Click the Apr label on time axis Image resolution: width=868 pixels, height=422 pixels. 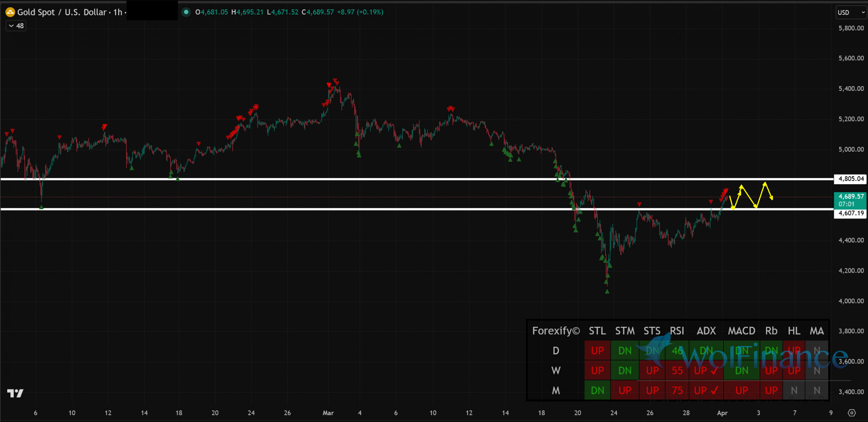[722, 413]
